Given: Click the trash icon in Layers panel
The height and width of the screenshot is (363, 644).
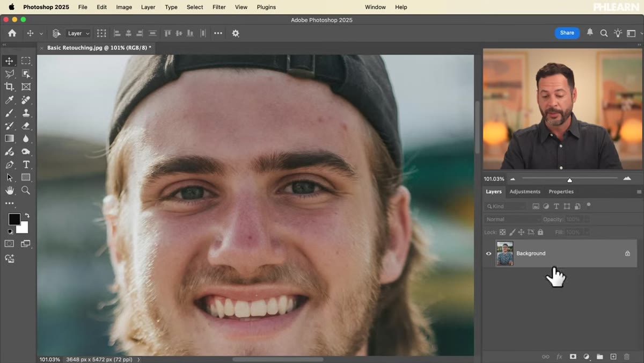Looking at the screenshot, I should (x=627, y=357).
